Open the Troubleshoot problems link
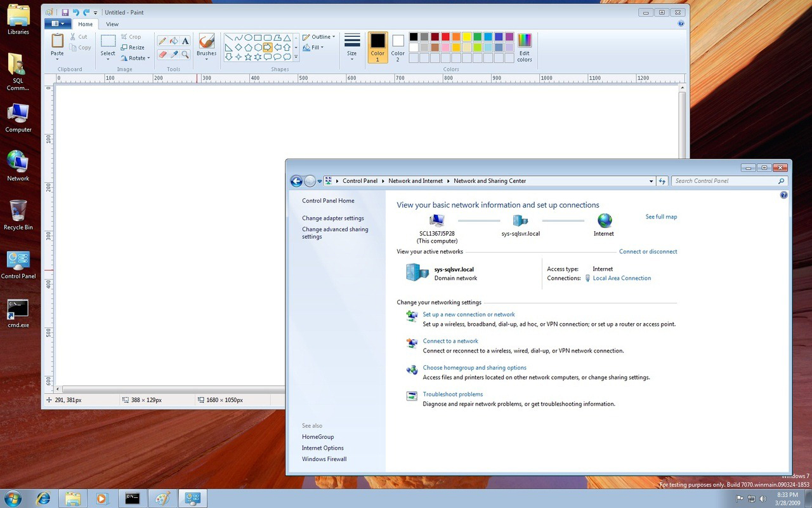This screenshot has height=508, width=812. tap(453, 394)
